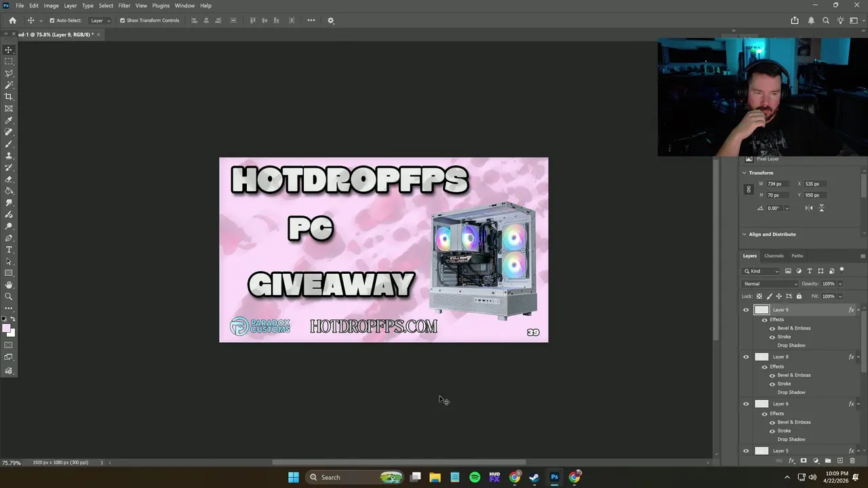Select the Lasso tool
The height and width of the screenshot is (488, 868).
[x=9, y=73]
